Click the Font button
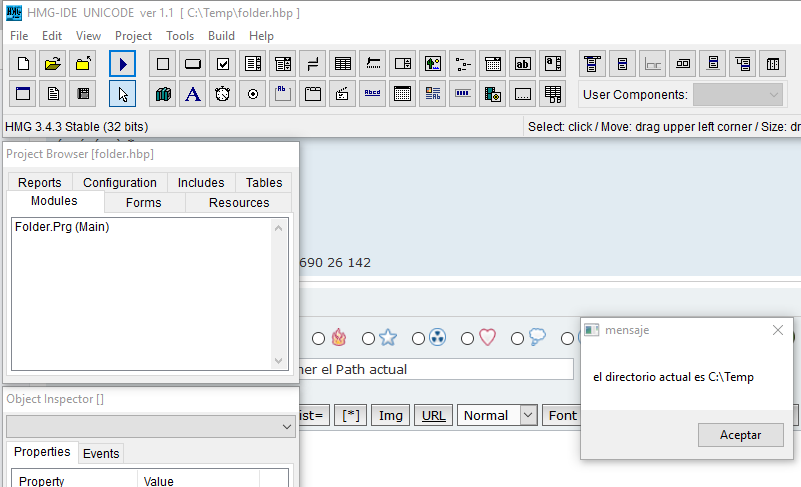 [562, 415]
